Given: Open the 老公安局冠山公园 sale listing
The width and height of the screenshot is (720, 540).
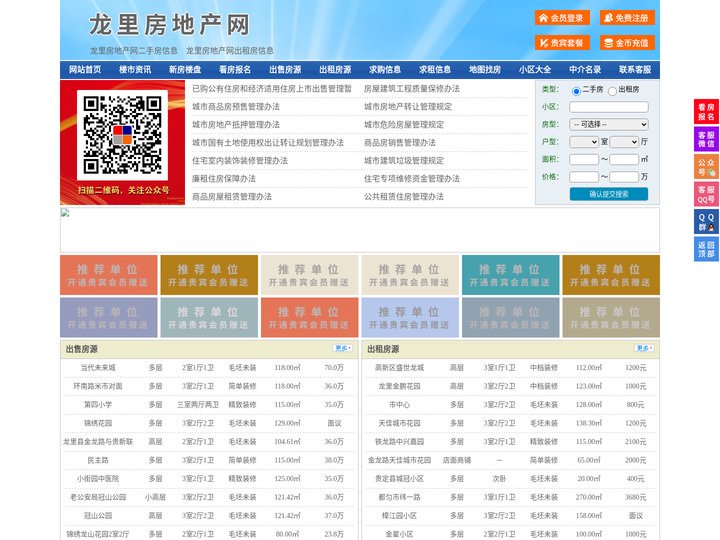Looking at the screenshot, I should tap(98, 497).
